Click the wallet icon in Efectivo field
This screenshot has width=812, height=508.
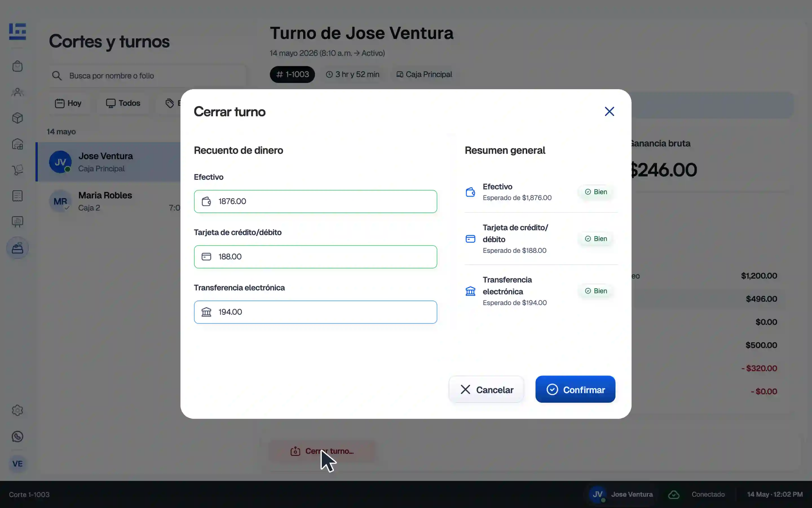[206, 202]
